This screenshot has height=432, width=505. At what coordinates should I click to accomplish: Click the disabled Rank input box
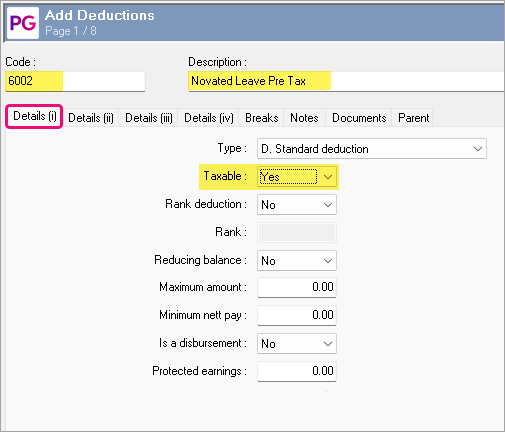(297, 233)
